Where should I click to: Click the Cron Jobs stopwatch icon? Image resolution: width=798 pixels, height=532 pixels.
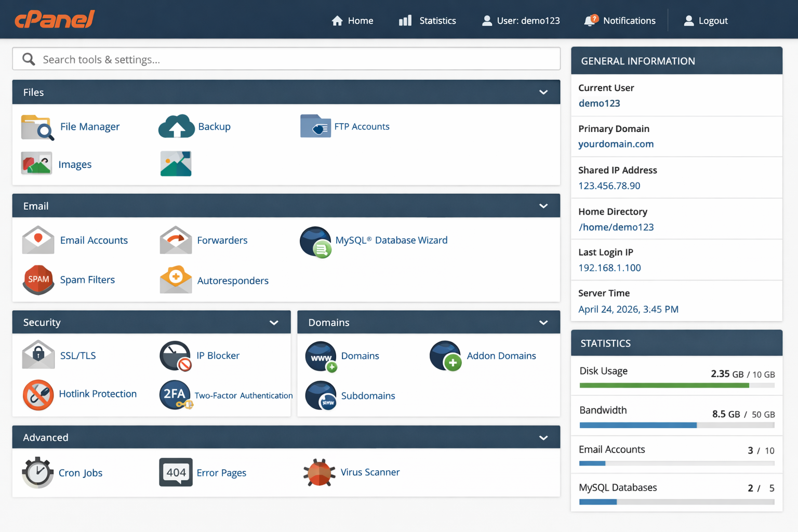pyautogui.click(x=37, y=472)
